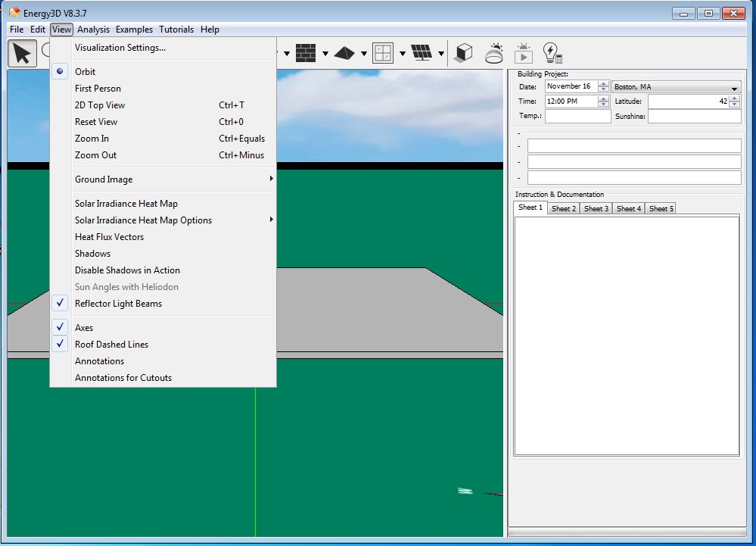Select the roof tool
The height and width of the screenshot is (546, 756).
(345, 52)
